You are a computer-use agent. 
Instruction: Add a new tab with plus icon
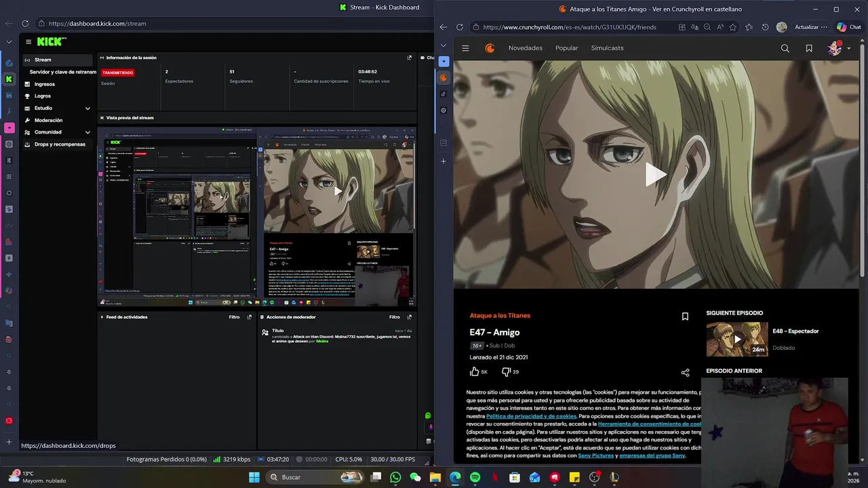(443, 161)
